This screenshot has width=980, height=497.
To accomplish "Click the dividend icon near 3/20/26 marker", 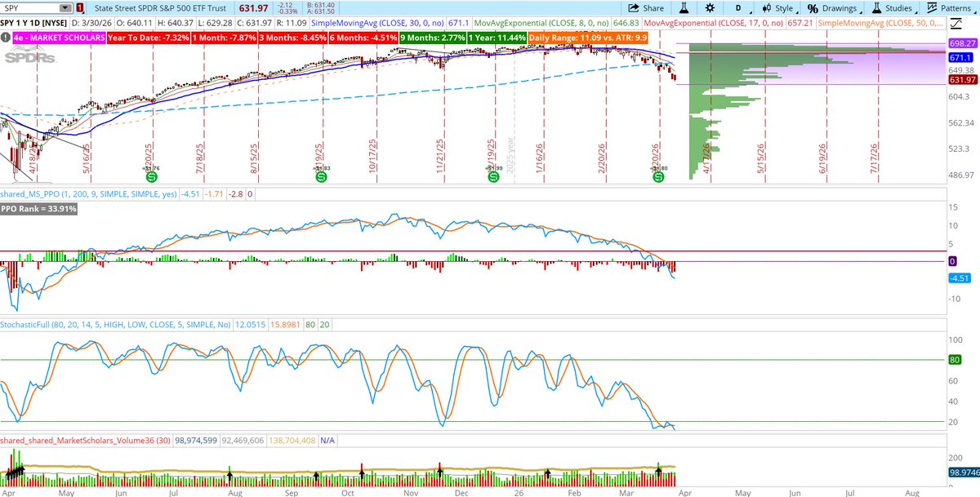I will click(x=658, y=176).
